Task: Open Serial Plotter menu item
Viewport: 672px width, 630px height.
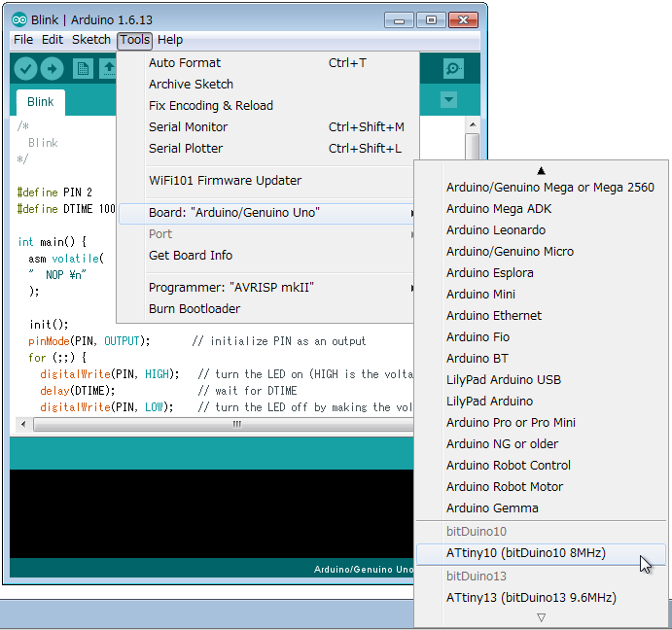Action: (266, 149)
